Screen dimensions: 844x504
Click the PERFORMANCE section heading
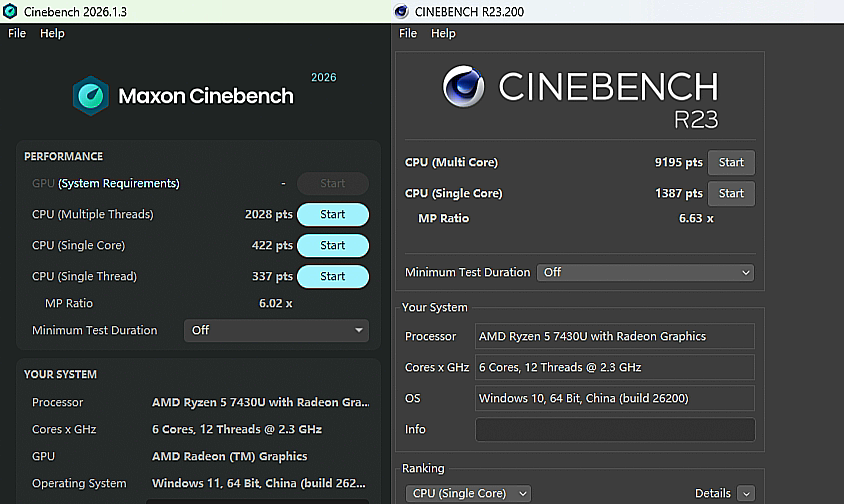[64, 157]
